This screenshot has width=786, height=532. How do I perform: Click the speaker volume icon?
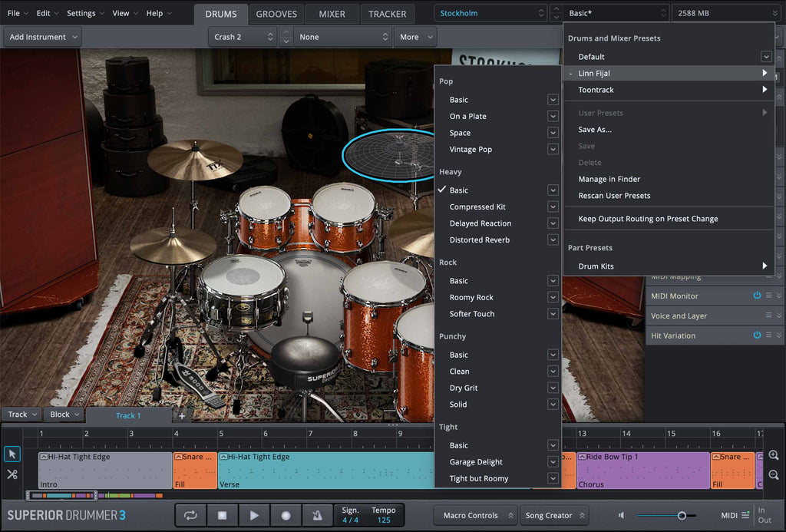tap(622, 515)
